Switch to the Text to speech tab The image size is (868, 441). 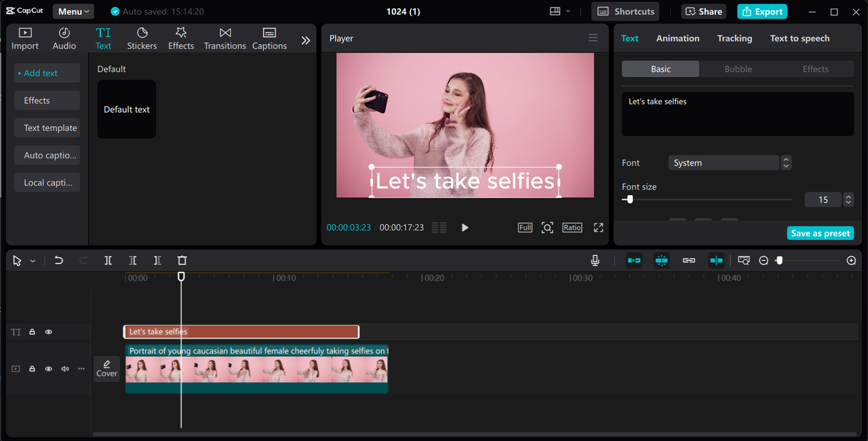[800, 38]
